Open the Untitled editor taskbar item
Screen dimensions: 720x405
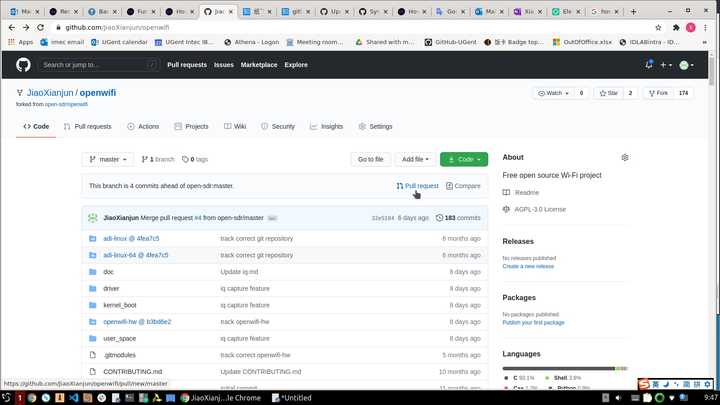tap(292, 398)
